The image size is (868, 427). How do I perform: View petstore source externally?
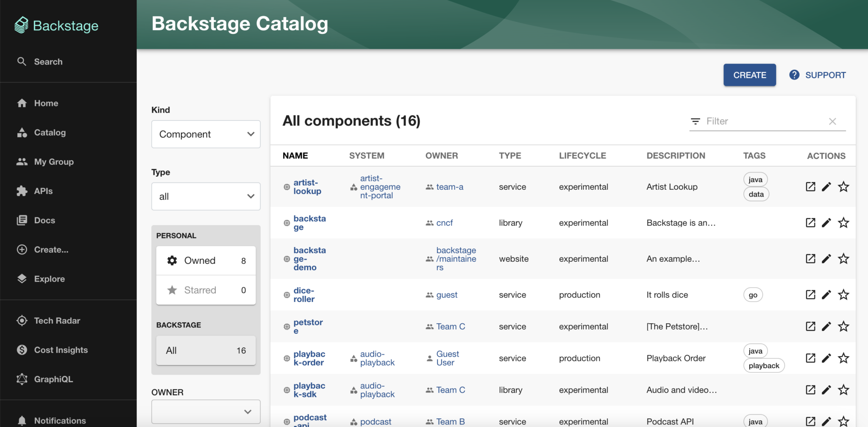(810, 327)
